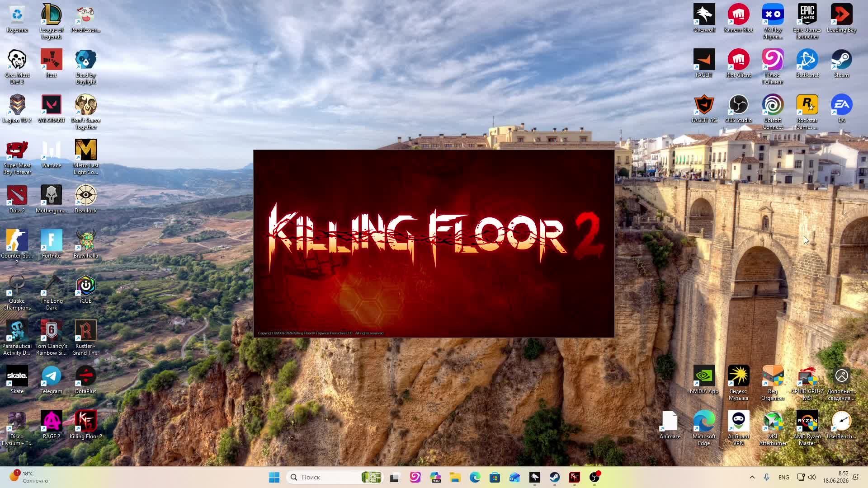Open File Explorer from the taskbar

[x=455, y=477]
